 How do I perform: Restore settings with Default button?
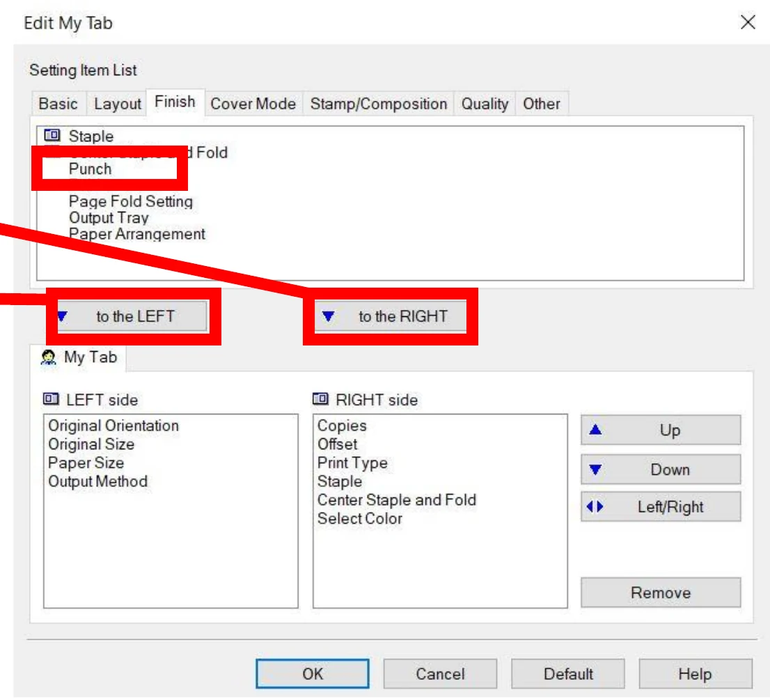coord(567,674)
